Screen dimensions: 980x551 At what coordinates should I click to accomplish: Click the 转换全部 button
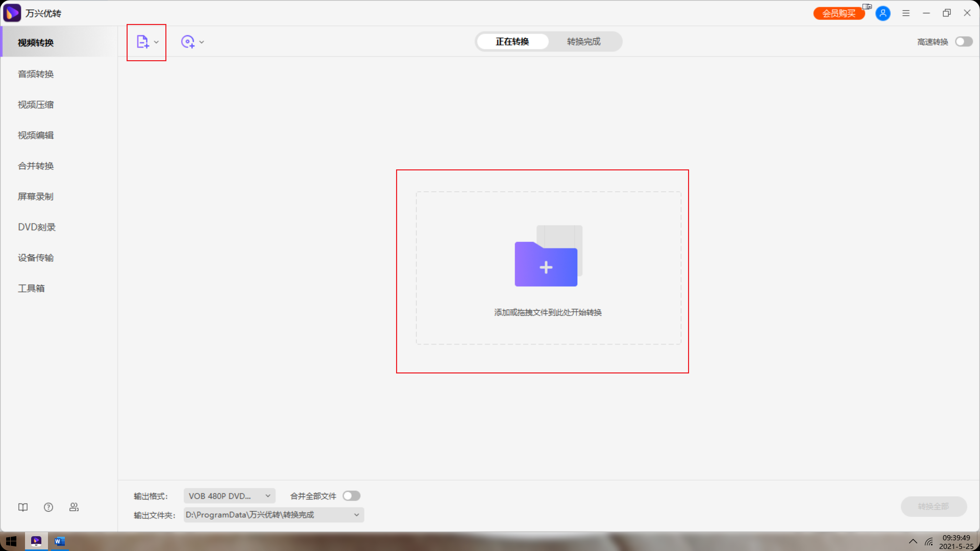[x=933, y=507]
